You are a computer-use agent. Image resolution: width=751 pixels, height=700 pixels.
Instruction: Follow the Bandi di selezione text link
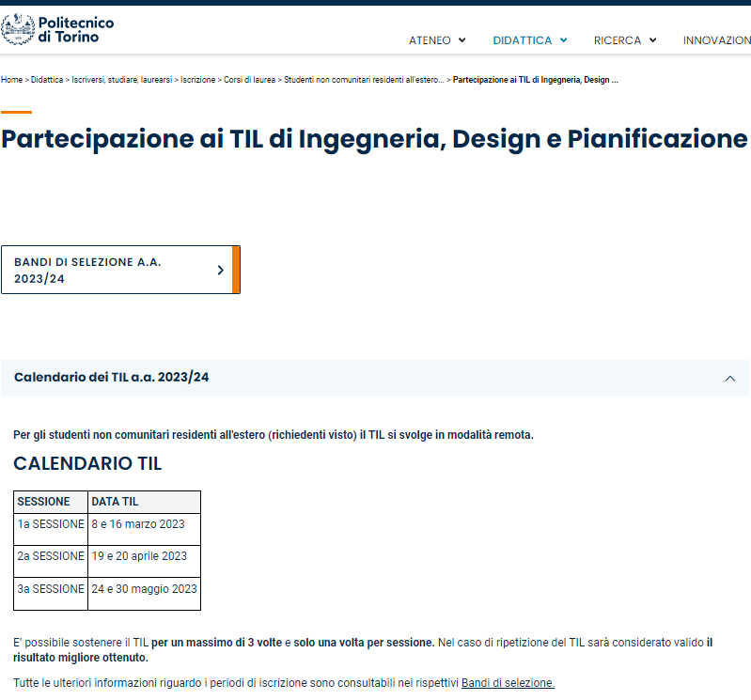click(508, 683)
